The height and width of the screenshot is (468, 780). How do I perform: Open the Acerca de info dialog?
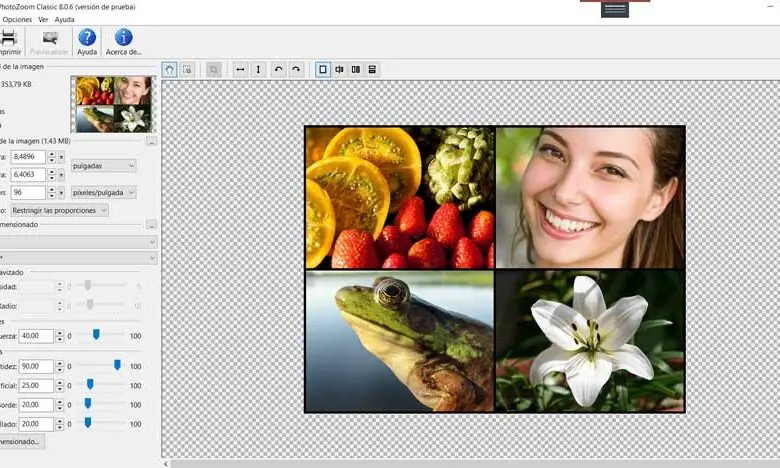click(x=123, y=42)
